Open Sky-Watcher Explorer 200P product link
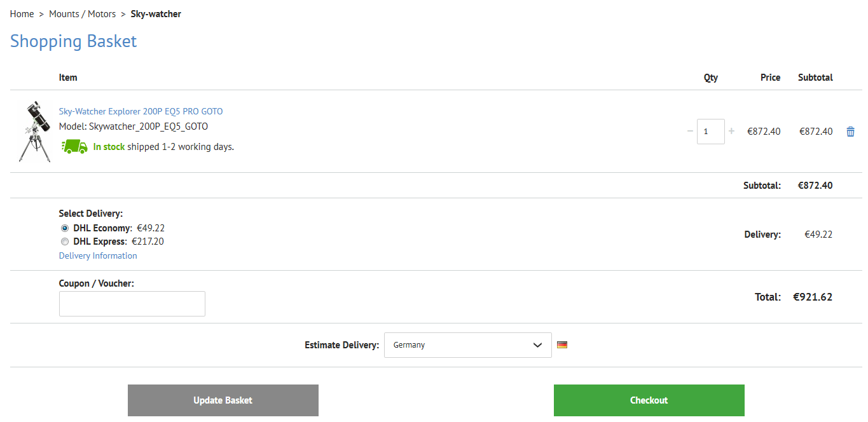 click(x=141, y=111)
